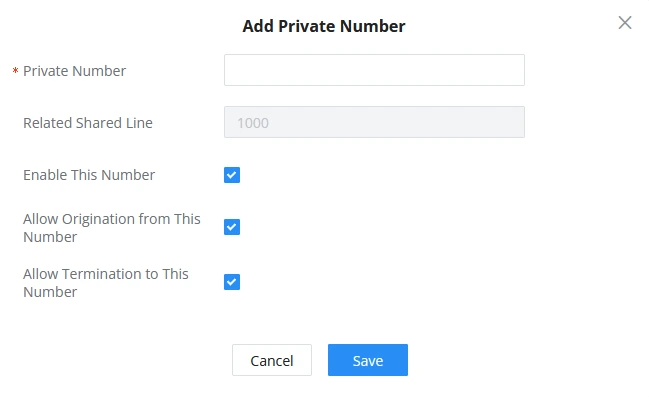Click Allow Origination from This Number label
This screenshot has width=649, height=397.
[112, 228]
